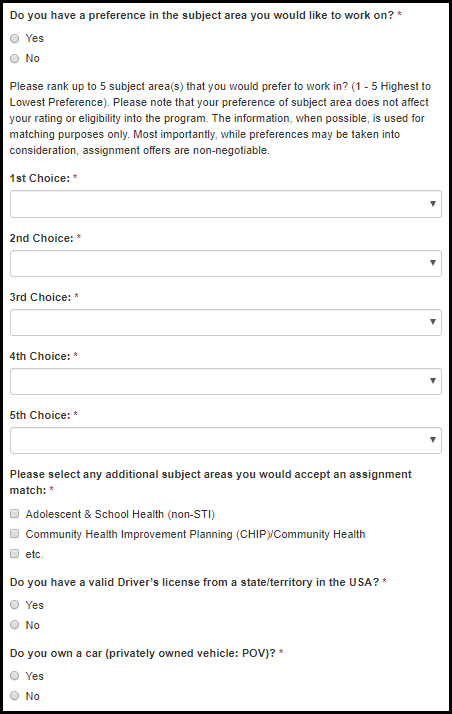Open the 3rd Choice dropdown

[226, 322]
